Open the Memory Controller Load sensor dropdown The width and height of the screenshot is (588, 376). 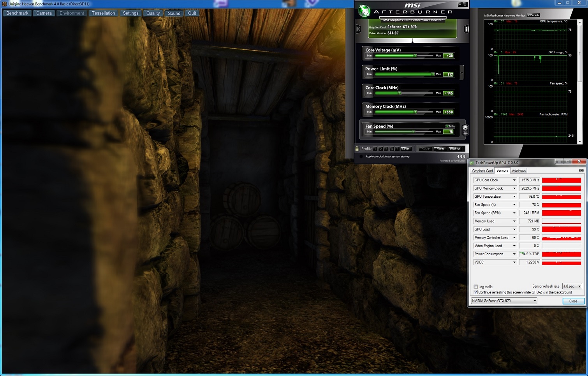tap(514, 237)
